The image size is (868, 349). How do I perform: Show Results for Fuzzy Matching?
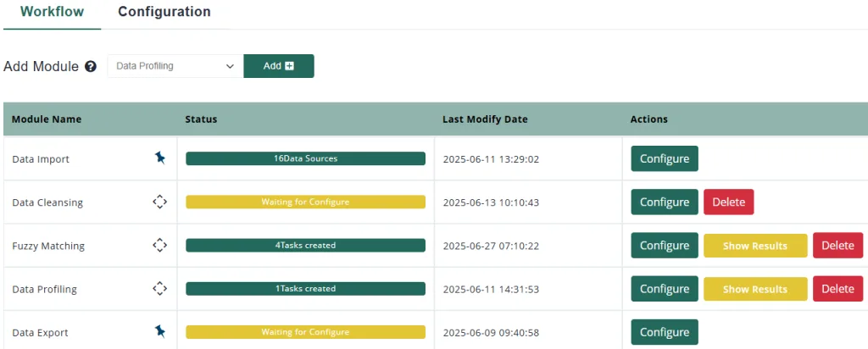(x=754, y=246)
